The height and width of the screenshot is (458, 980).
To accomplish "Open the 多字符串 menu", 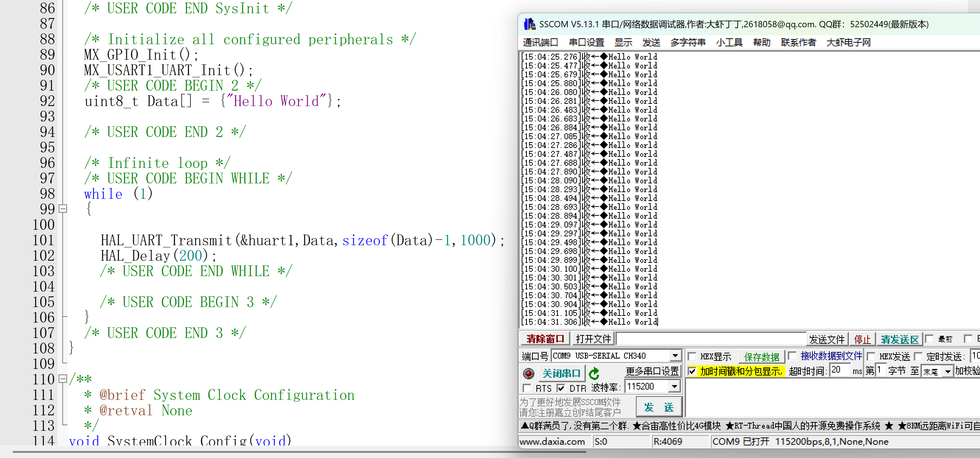I will [687, 42].
